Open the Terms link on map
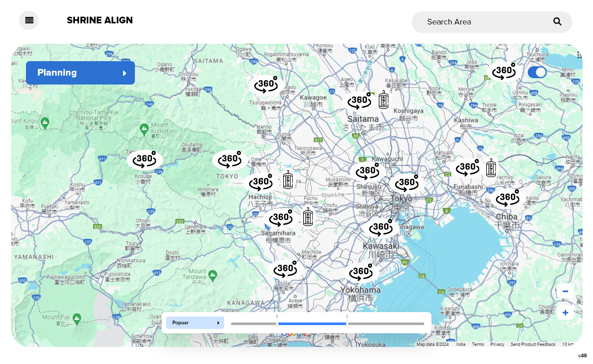The height and width of the screenshot is (364, 593). pos(478,344)
